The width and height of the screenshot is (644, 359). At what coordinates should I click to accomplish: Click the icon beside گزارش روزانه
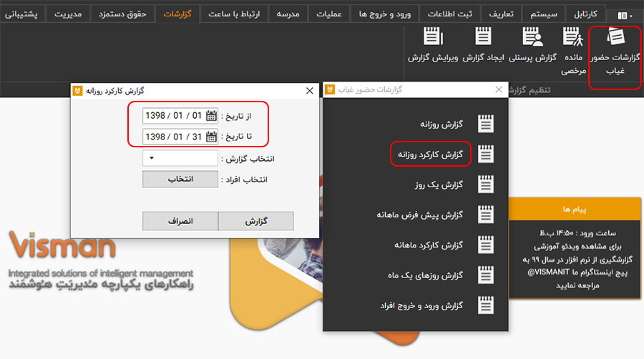coord(486,124)
